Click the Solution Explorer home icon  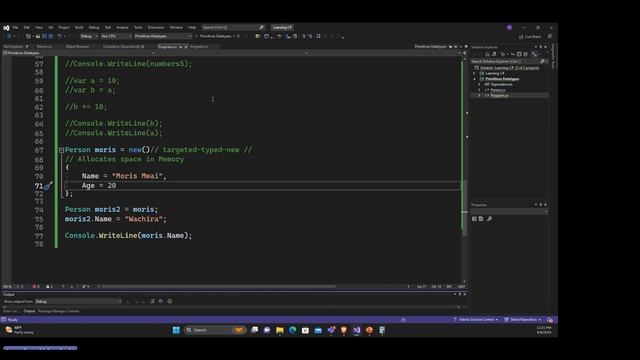pos(487,54)
